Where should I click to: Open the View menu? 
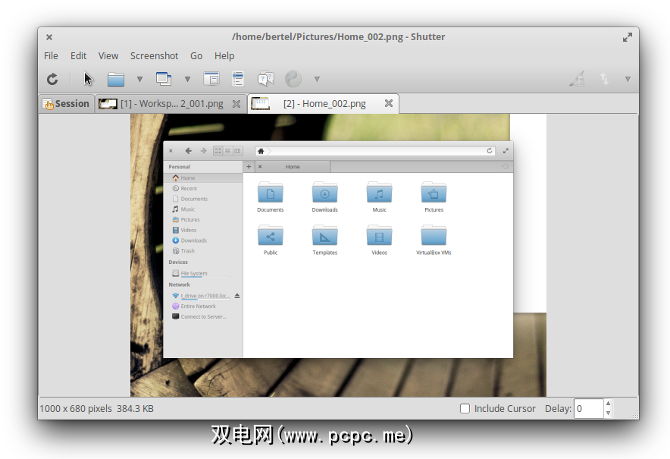tap(108, 56)
